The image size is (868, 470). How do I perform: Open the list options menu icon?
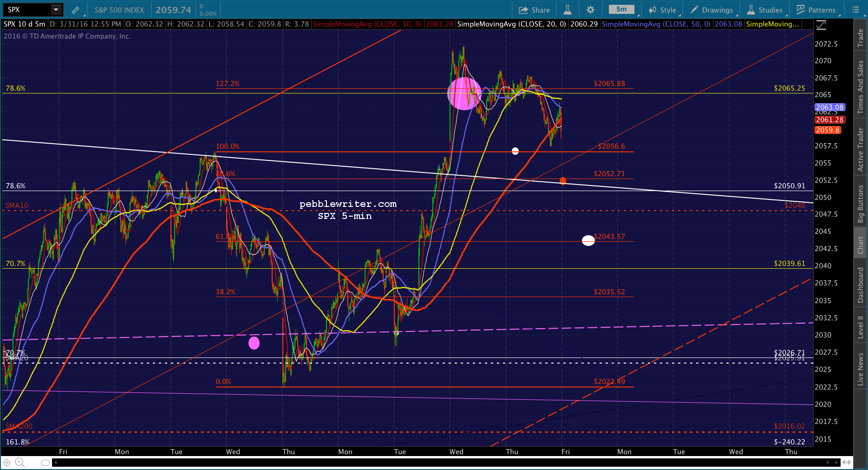coord(856,10)
